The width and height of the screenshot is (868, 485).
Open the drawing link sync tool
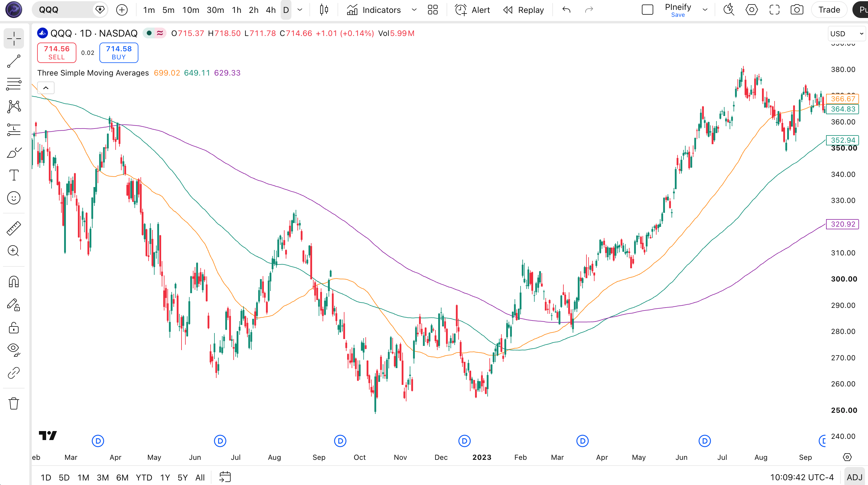pos(14,373)
